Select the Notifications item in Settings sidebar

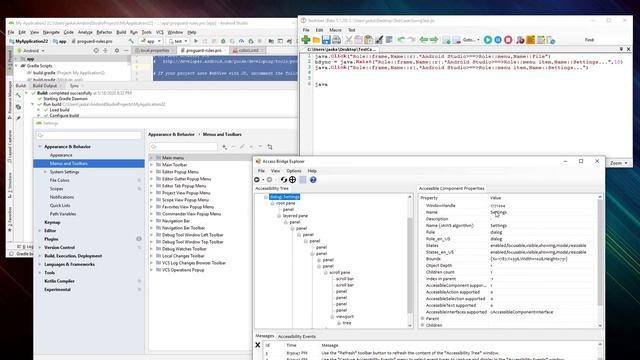(x=62, y=197)
